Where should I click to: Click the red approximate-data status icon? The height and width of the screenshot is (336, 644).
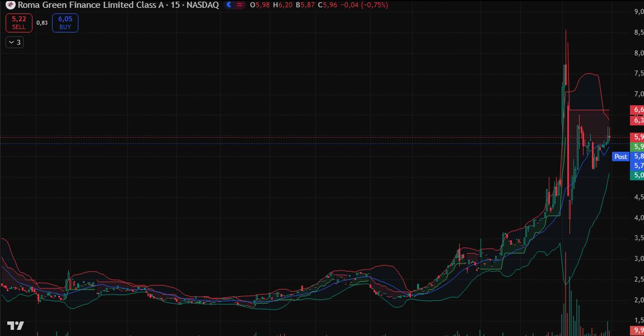[x=240, y=5]
